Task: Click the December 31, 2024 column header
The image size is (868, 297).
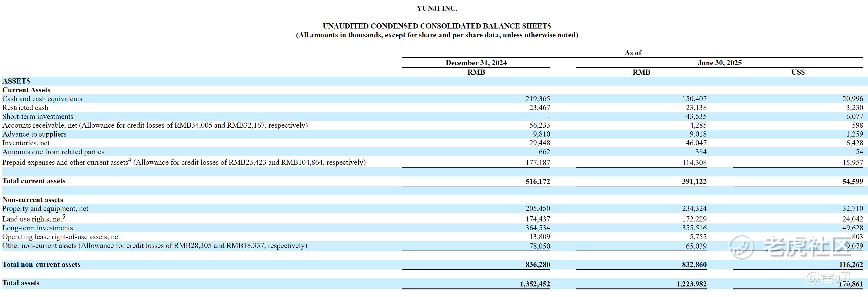Action: pyautogui.click(x=476, y=63)
